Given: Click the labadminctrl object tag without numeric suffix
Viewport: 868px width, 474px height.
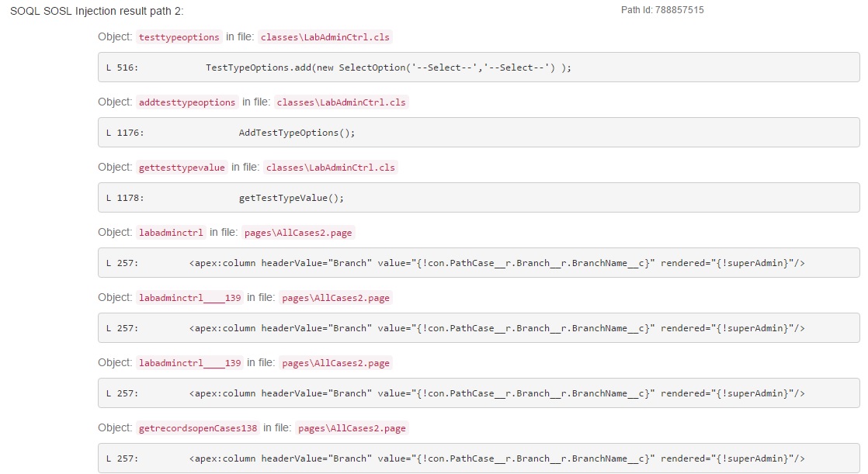Looking at the screenshot, I should (x=171, y=233).
